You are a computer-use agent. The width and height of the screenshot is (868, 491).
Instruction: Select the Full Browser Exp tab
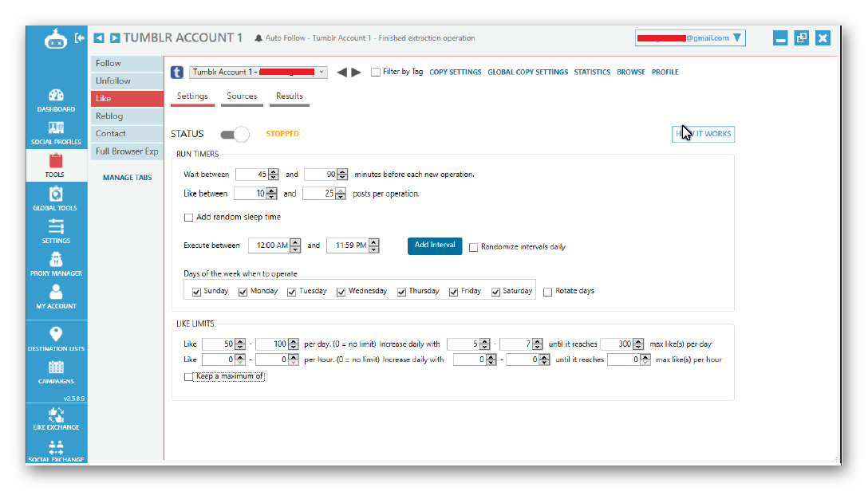click(x=127, y=151)
